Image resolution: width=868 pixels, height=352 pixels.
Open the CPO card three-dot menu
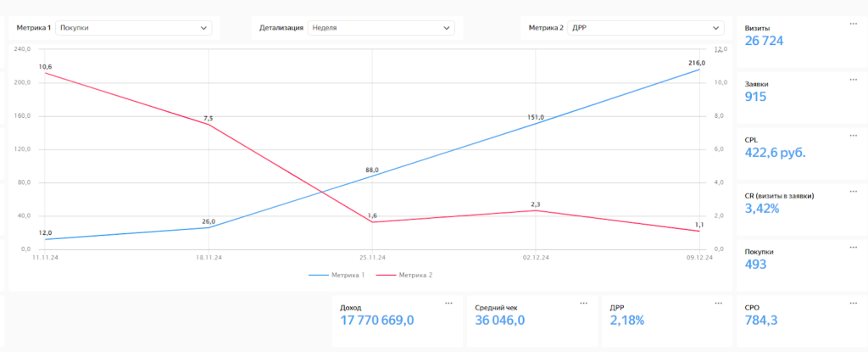pyautogui.click(x=853, y=303)
